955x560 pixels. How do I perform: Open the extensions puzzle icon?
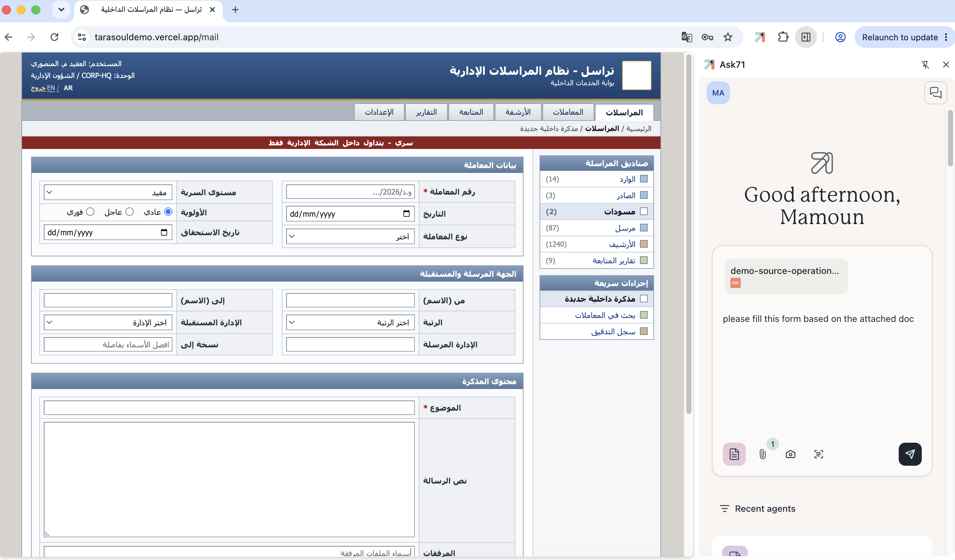click(x=783, y=37)
